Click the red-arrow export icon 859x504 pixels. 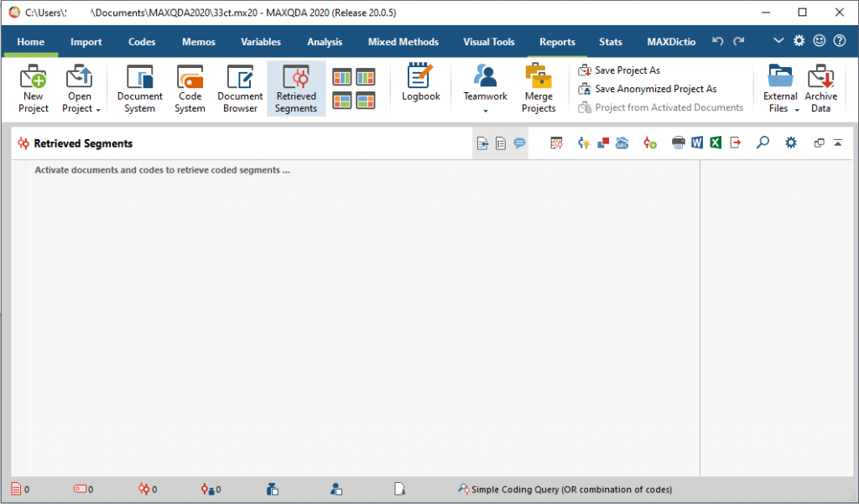tap(735, 143)
